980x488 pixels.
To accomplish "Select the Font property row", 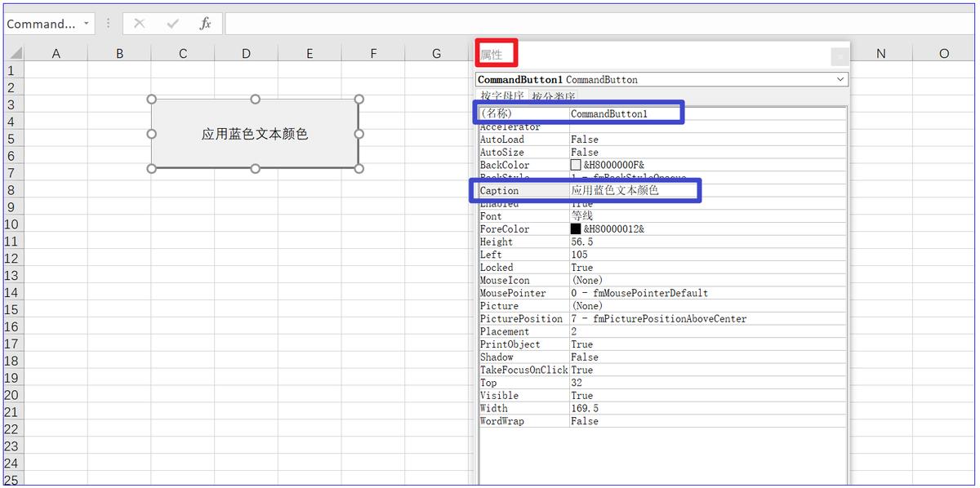I will 523,216.
